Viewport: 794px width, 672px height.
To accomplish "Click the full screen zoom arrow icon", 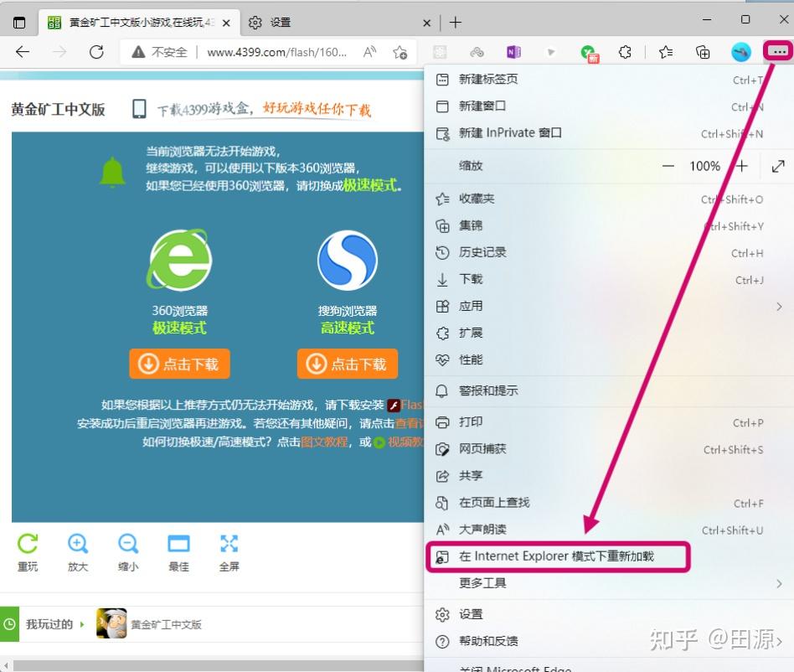I will pyautogui.click(x=778, y=166).
